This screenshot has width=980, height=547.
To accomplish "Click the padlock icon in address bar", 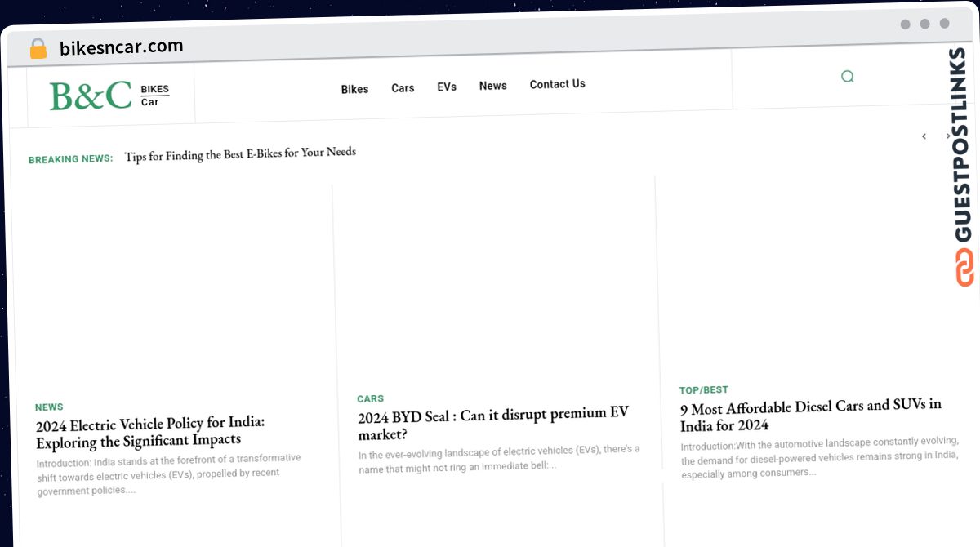I will (x=37, y=48).
